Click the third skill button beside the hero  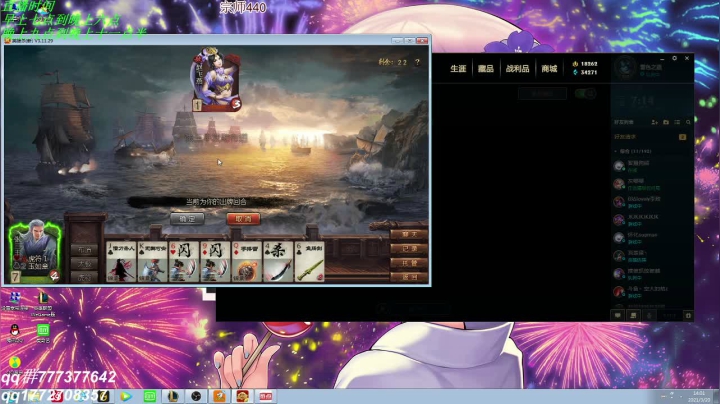(x=84, y=277)
